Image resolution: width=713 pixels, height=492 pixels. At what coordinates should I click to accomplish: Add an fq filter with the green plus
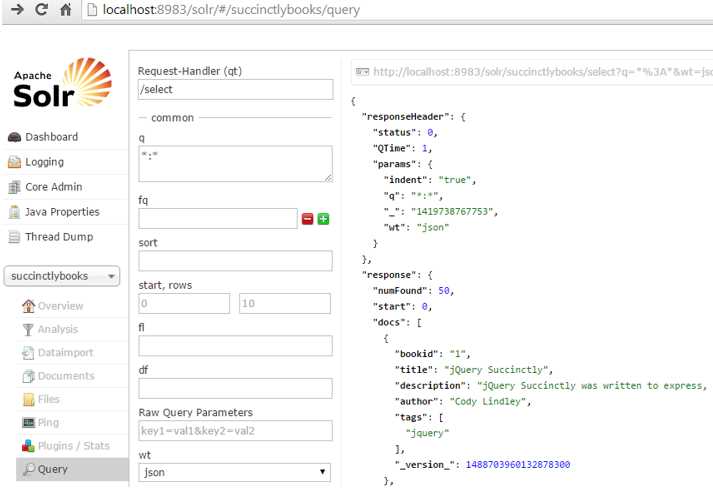coord(323,219)
